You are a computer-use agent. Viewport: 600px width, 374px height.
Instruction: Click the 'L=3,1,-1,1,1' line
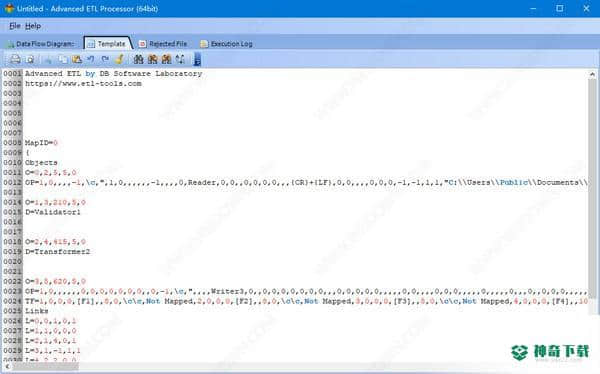click(x=53, y=351)
